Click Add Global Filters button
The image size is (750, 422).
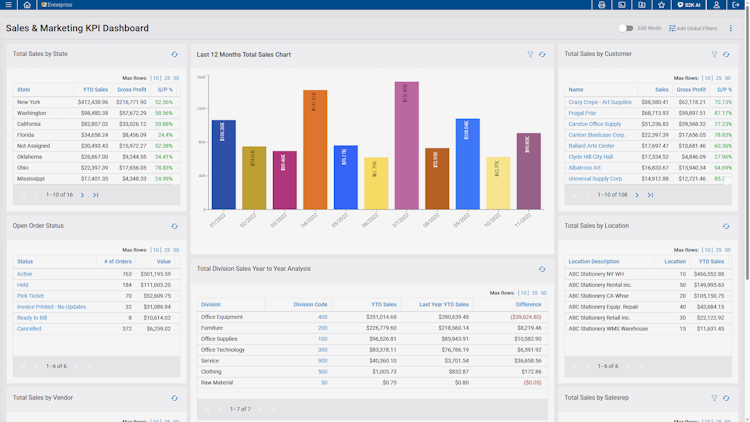693,28
